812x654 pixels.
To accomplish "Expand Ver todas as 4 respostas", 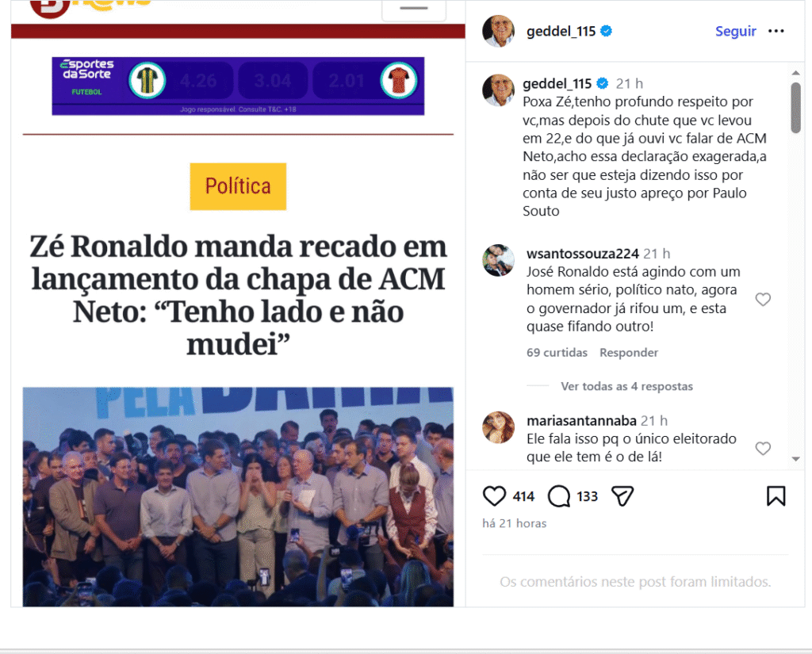I will (626, 386).
